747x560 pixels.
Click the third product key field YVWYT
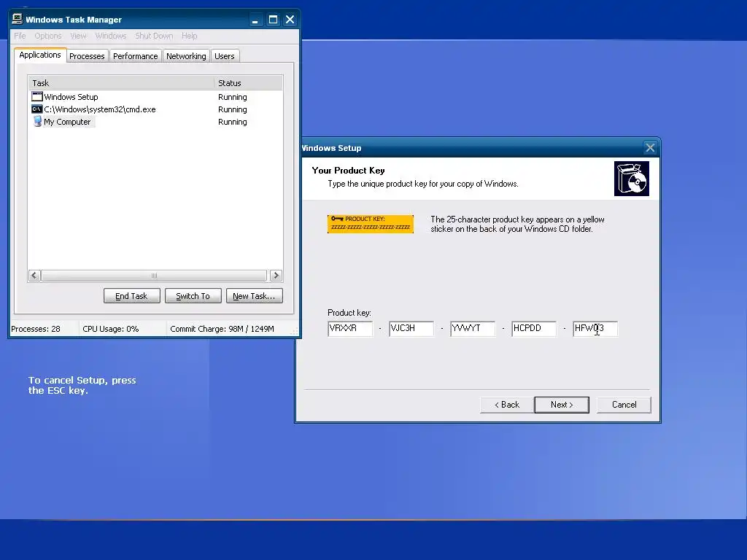[473, 329]
